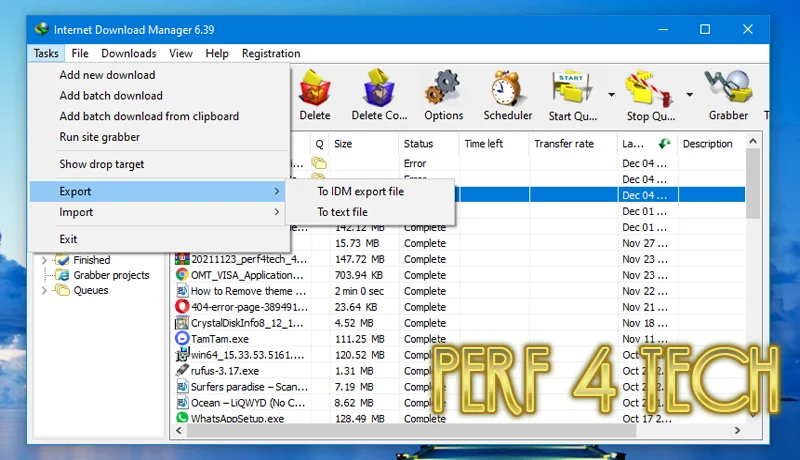
Task: Open the Start Queue dropdown arrow
Action: [x=611, y=94]
